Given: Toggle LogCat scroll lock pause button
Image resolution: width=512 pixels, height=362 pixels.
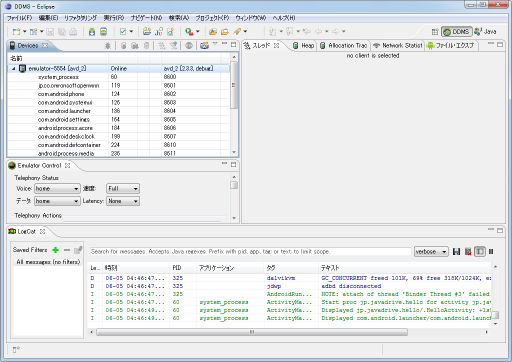Looking at the screenshot, I should point(491,252).
